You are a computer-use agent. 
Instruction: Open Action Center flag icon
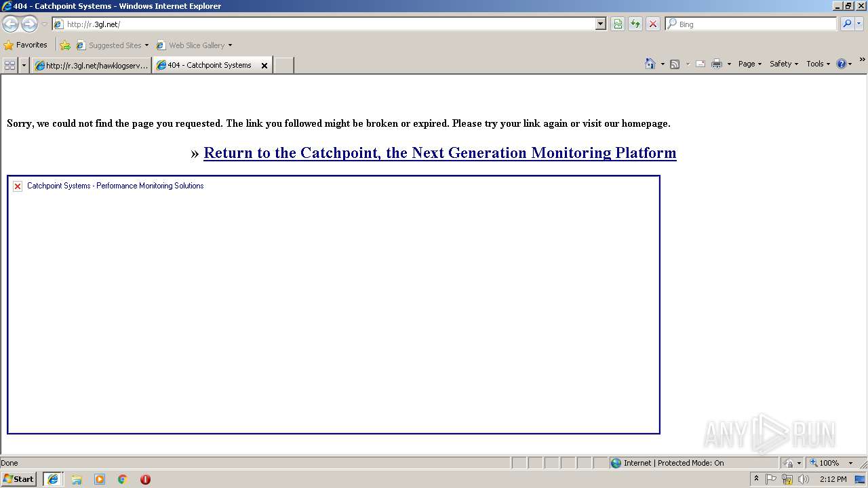coord(772,479)
